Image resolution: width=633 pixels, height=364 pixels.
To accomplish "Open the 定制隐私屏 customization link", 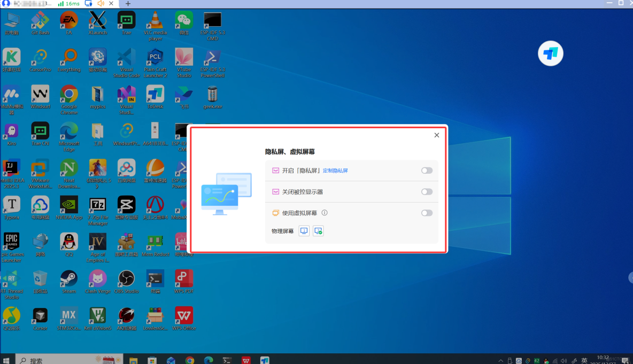I will point(335,171).
